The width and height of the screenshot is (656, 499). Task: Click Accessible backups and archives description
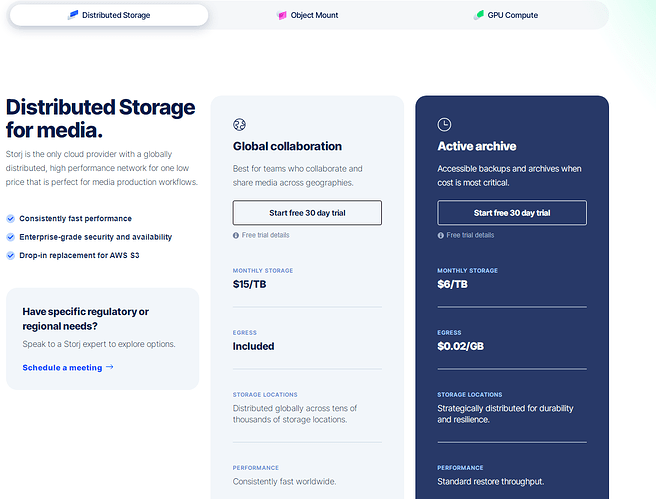click(x=509, y=176)
